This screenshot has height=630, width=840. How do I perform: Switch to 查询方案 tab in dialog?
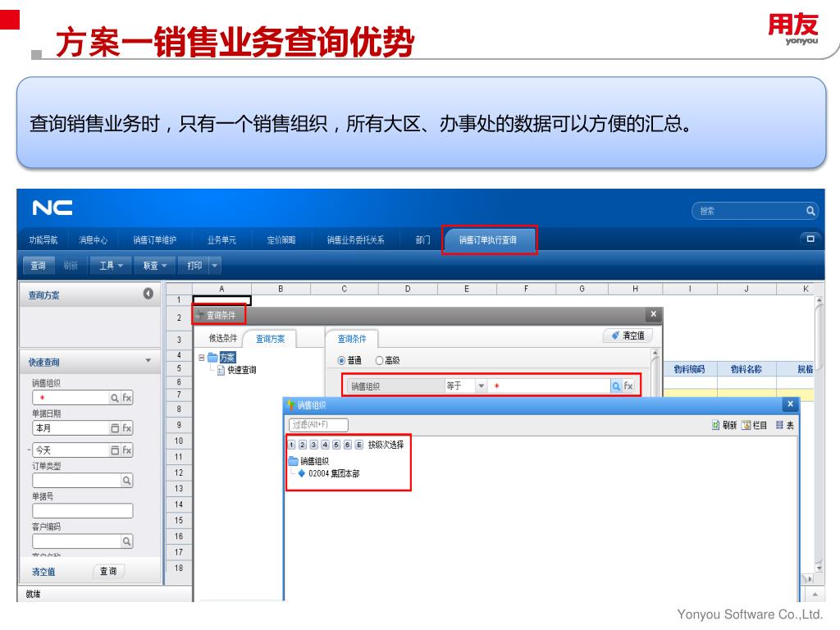click(270, 339)
